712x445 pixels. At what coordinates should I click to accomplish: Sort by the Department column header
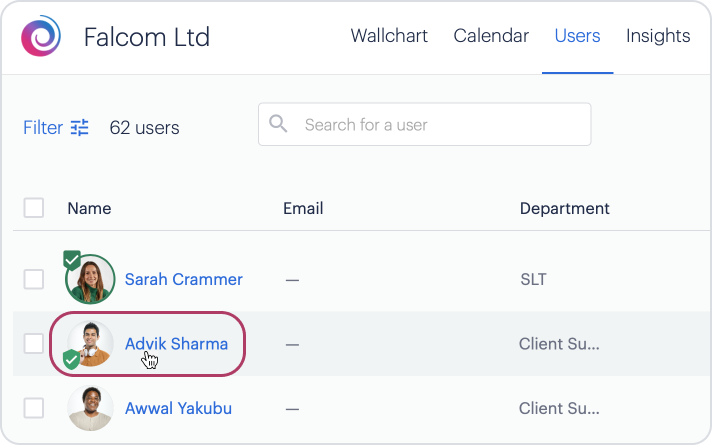coord(564,208)
